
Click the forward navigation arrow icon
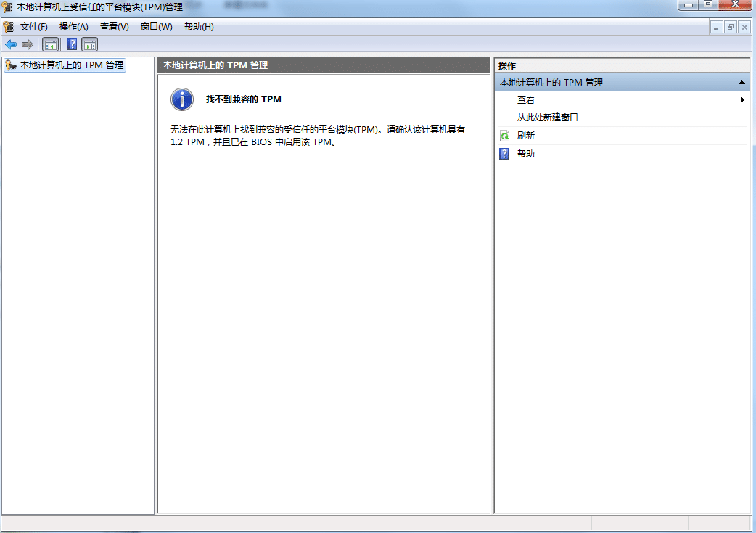tap(26, 44)
